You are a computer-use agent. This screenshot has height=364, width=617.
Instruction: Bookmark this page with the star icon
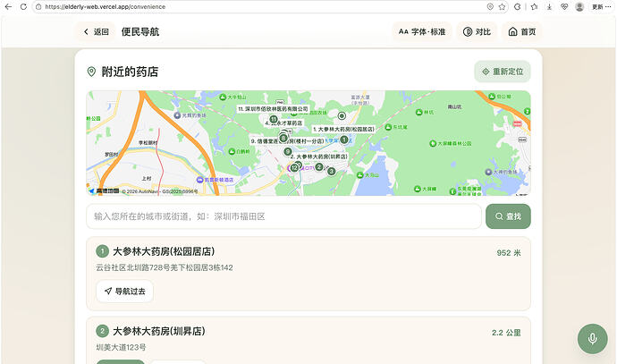click(502, 6)
